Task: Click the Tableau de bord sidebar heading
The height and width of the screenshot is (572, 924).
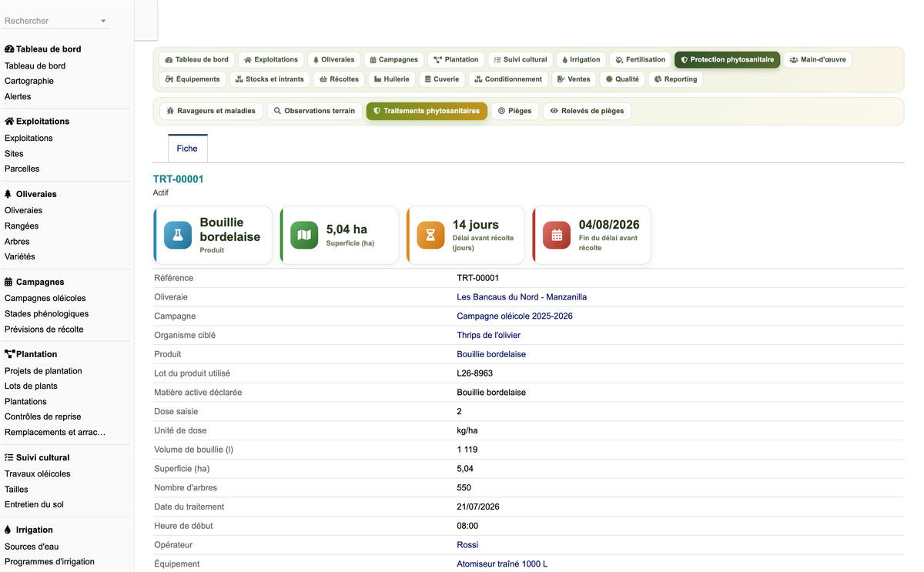Action: tap(43, 49)
